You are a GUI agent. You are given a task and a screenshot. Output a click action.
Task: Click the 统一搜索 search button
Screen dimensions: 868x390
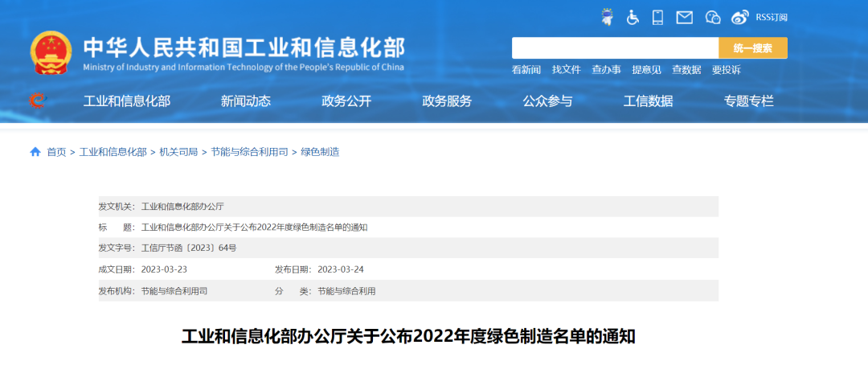[753, 47]
